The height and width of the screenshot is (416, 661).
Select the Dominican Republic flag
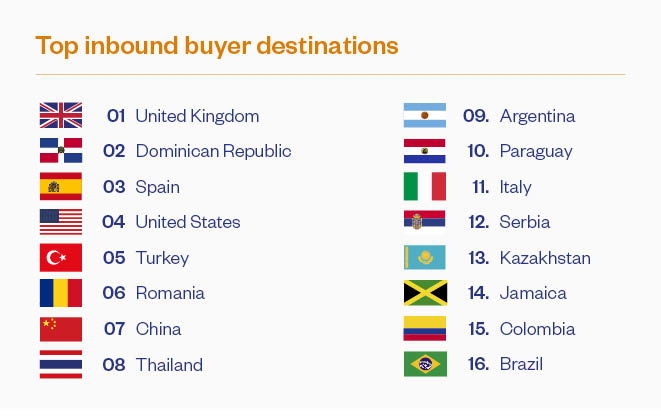tap(61, 150)
